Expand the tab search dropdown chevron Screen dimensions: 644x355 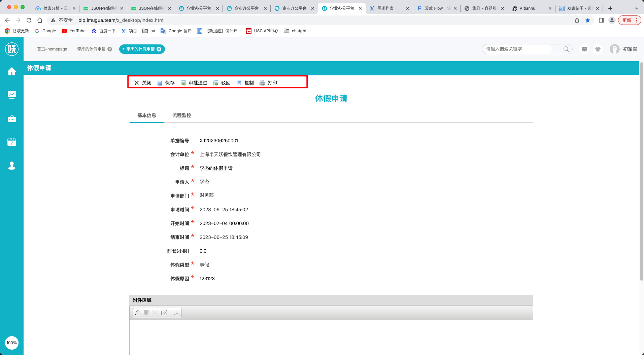point(637,8)
